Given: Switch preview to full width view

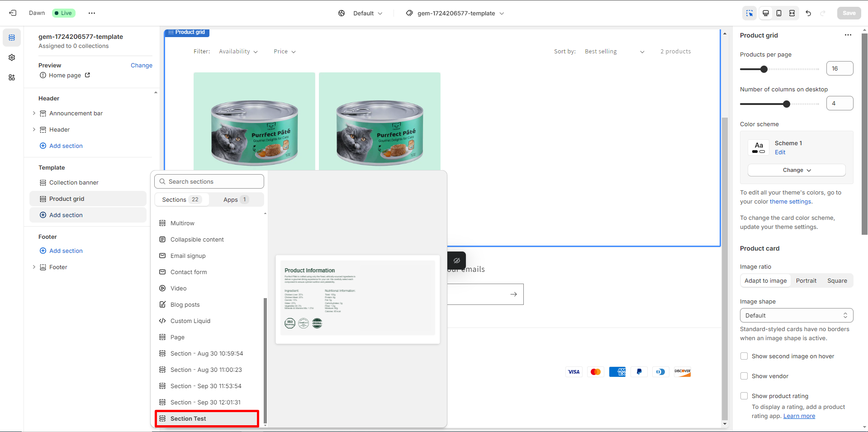Looking at the screenshot, I should 792,13.
